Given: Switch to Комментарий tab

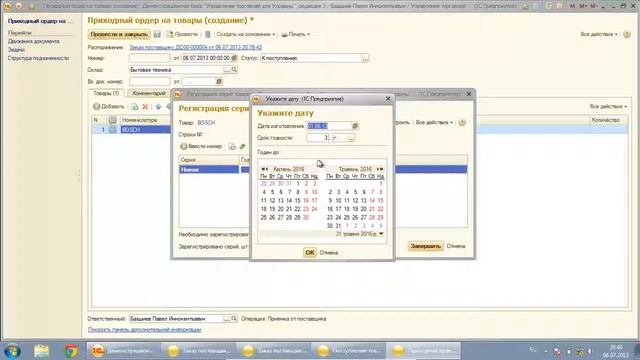Looking at the screenshot, I should click(x=149, y=93).
